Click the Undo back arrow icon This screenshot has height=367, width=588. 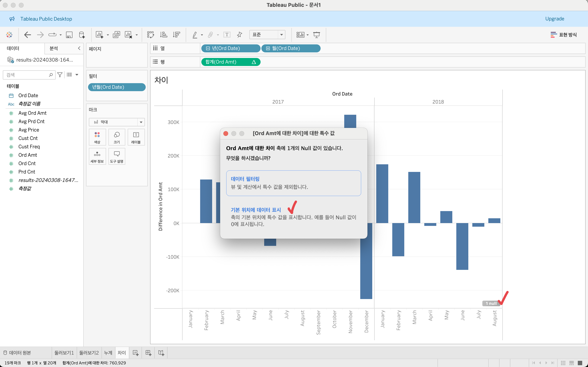[27, 35]
